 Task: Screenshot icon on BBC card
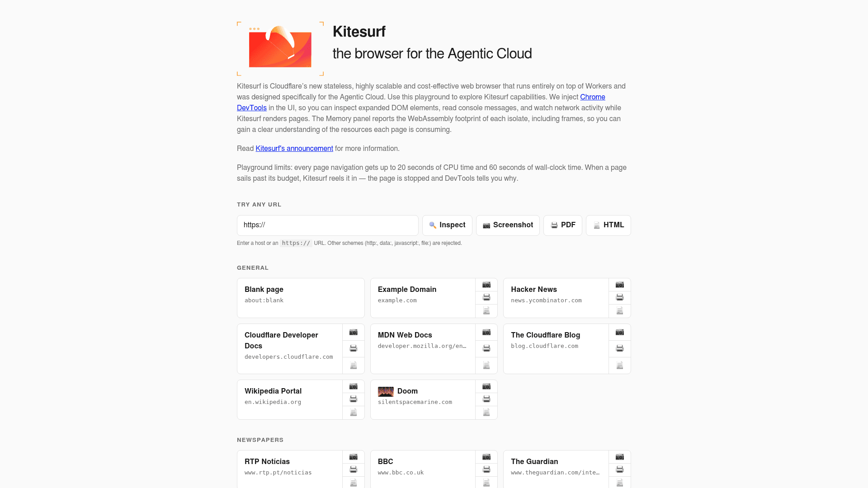[486, 457]
